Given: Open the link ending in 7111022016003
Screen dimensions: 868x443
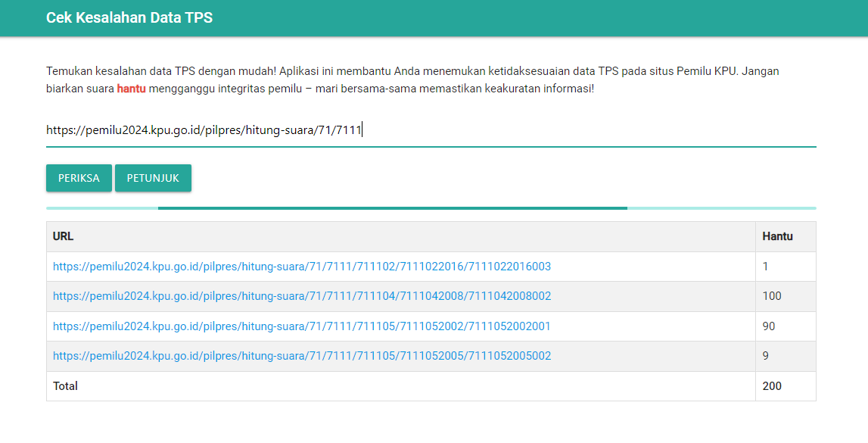Looking at the screenshot, I should pyautogui.click(x=301, y=267).
